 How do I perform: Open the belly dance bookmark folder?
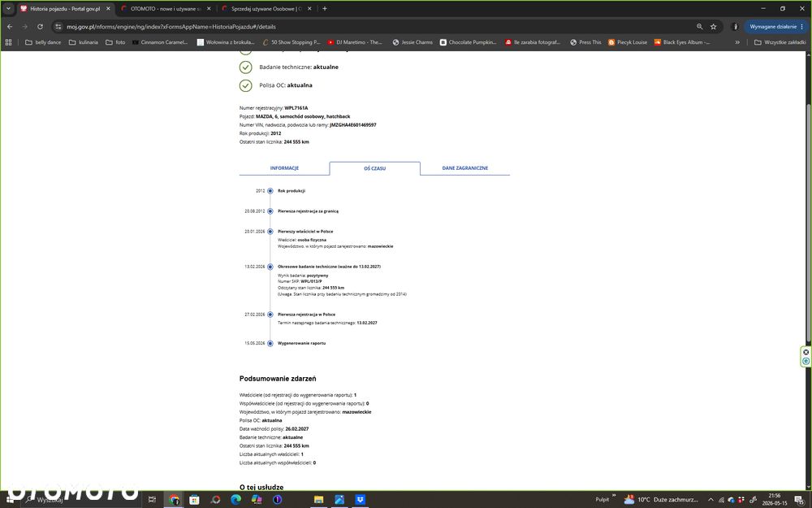coord(43,42)
